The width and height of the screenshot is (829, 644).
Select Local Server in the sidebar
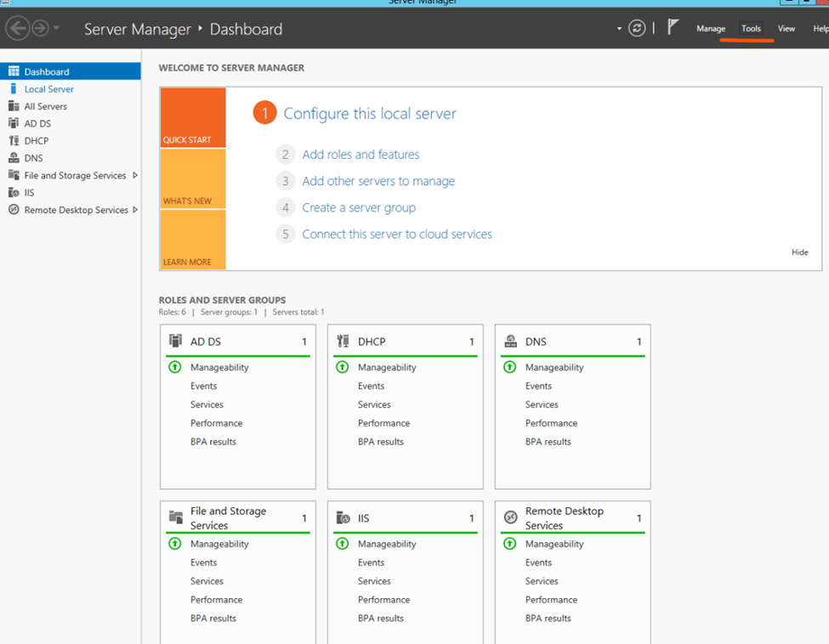point(48,89)
